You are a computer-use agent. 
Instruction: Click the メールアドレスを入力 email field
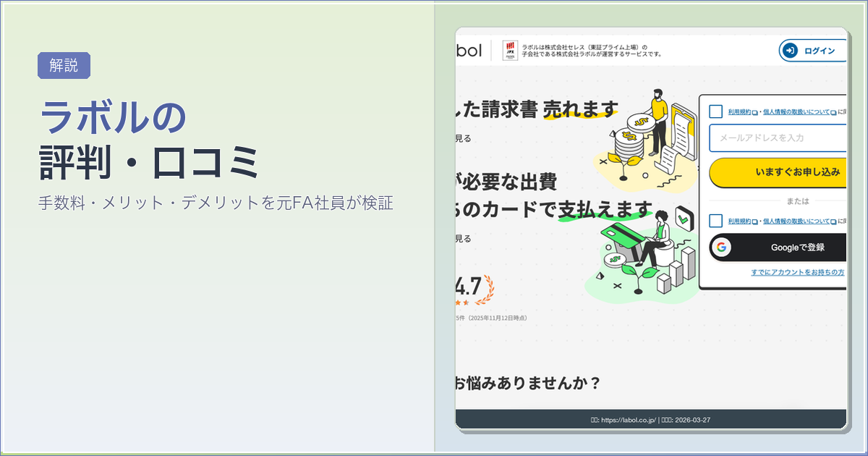[x=778, y=138]
